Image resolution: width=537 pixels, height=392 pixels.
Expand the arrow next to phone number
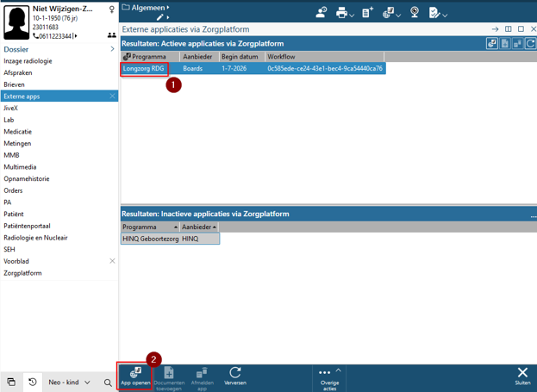(76, 36)
